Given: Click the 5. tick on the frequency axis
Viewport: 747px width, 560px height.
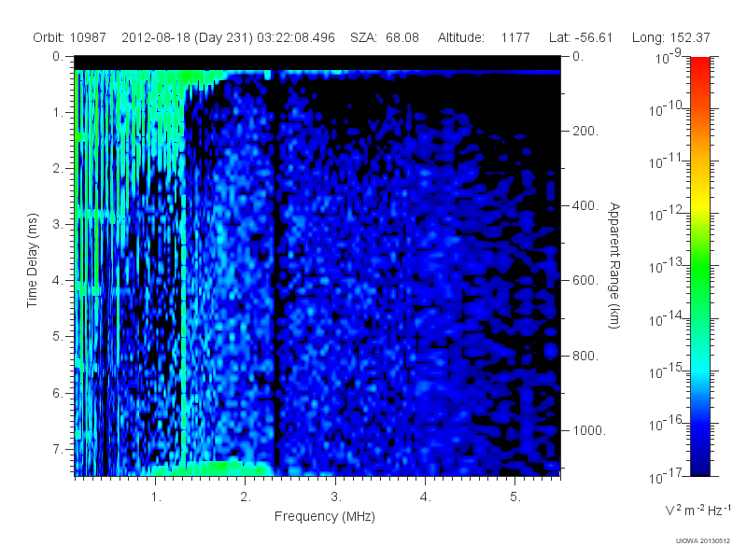Looking at the screenshot, I should [515, 497].
